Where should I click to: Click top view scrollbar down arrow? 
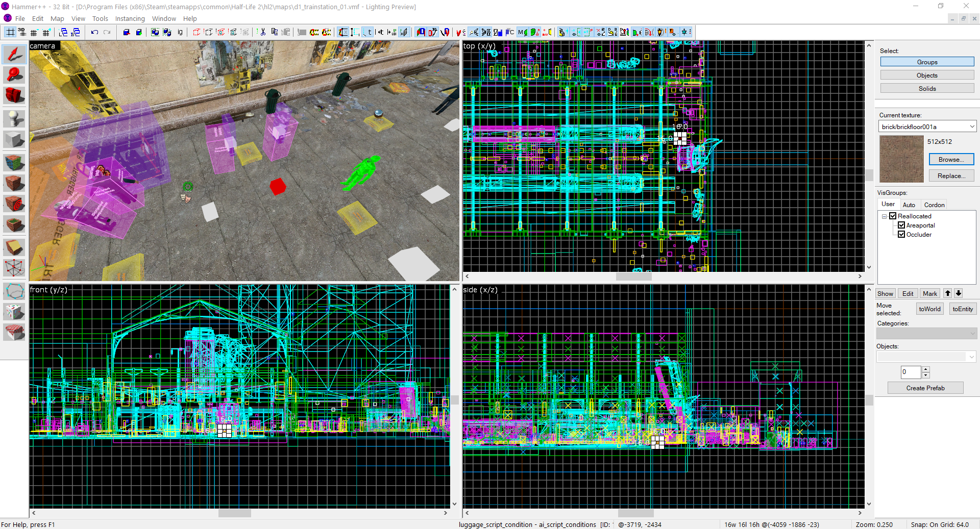pyautogui.click(x=869, y=267)
